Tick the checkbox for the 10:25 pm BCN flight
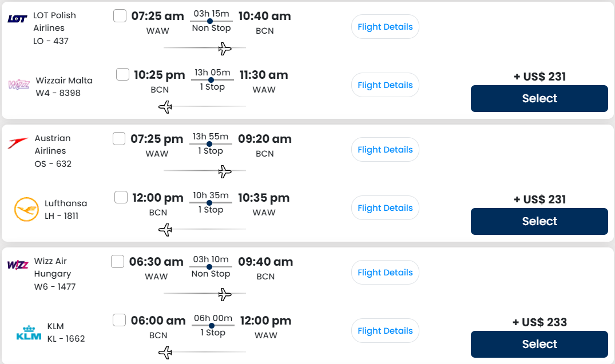615x364 pixels. pyautogui.click(x=122, y=74)
